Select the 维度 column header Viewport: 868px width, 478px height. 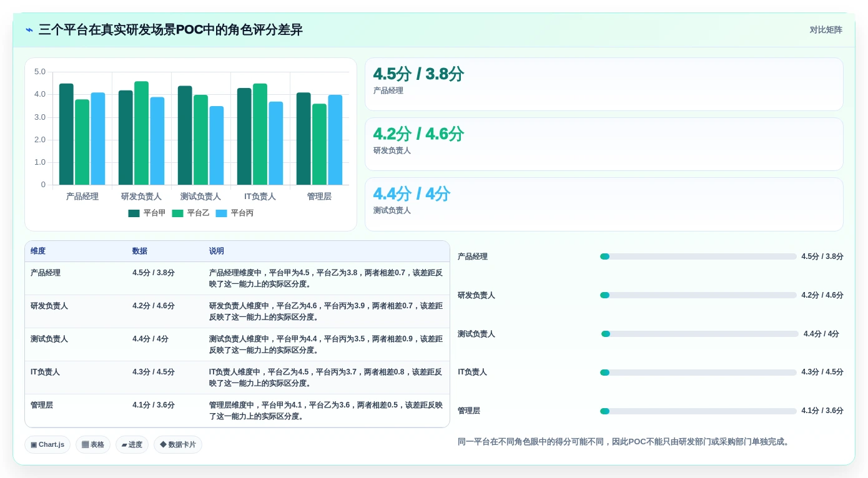click(38, 251)
